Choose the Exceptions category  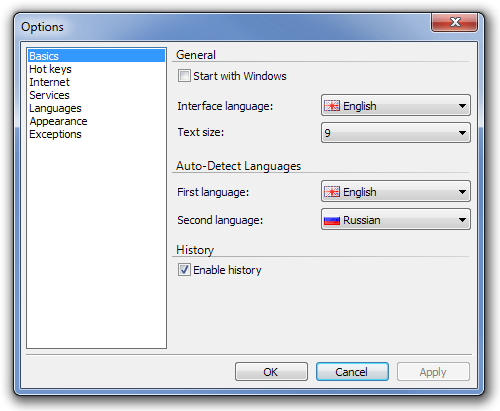pos(55,134)
